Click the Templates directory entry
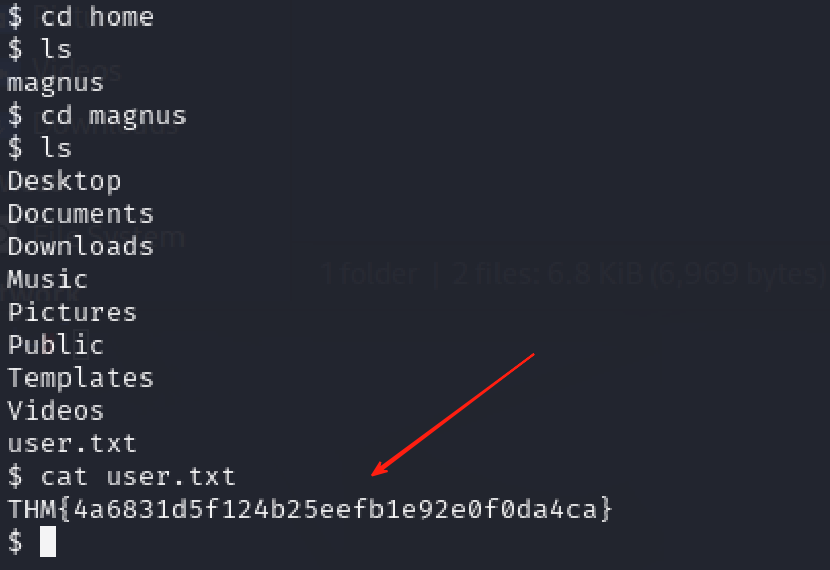Image resolution: width=830 pixels, height=570 pixels. point(80,378)
